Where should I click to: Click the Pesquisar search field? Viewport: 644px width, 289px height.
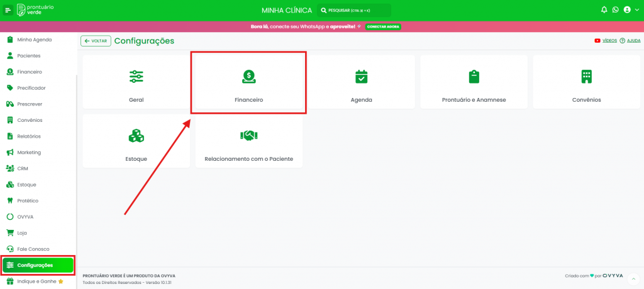tap(354, 11)
